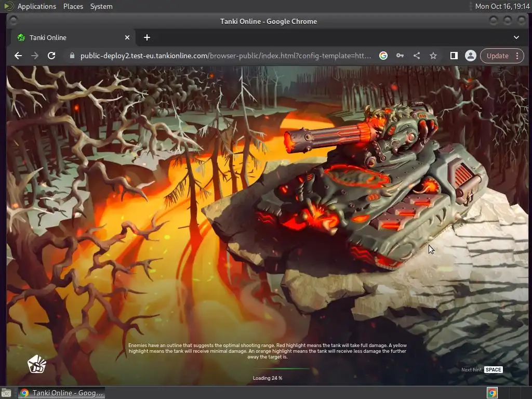Click the Chrome window menu button

pos(14,21)
